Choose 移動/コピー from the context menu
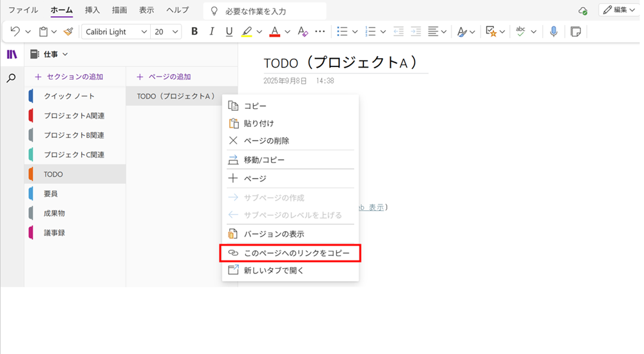644x354 pixels. click(290, 160)
